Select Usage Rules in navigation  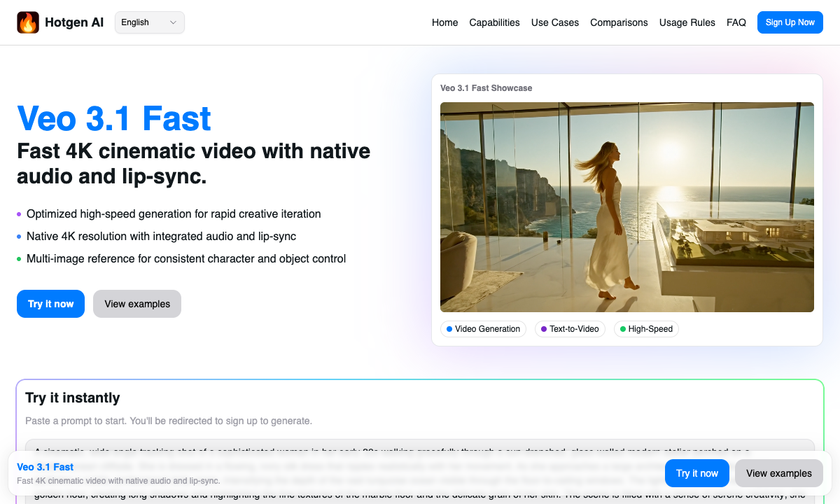pyautogui.click(x=687, y=22)
